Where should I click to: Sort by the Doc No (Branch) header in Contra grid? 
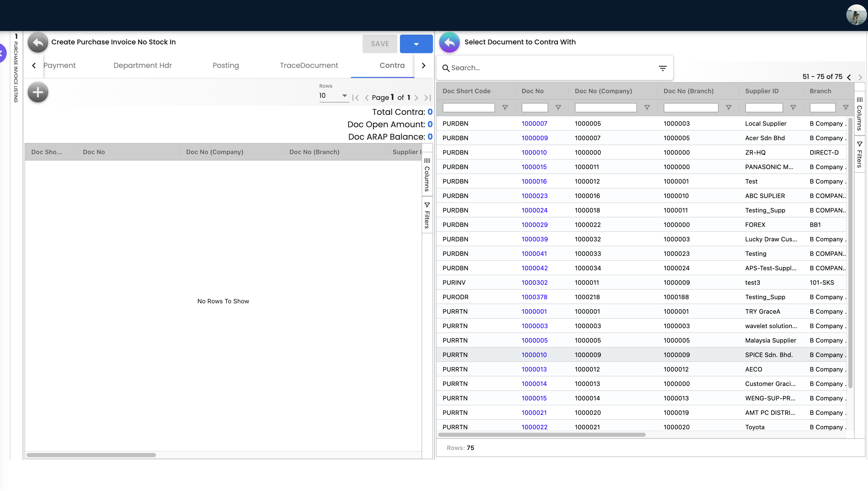click(x=314, y=152)
